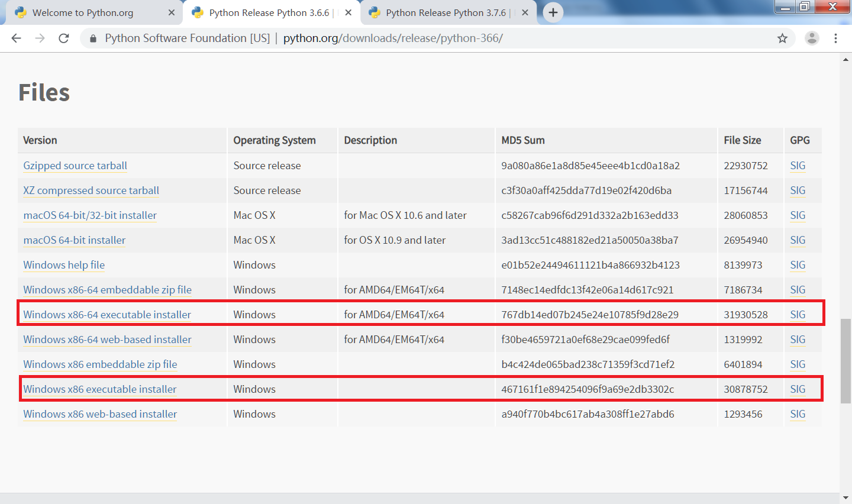This screenshot has height=504, width=852.
Task: Minimize the Chrome window
Action: coord(785,7)
